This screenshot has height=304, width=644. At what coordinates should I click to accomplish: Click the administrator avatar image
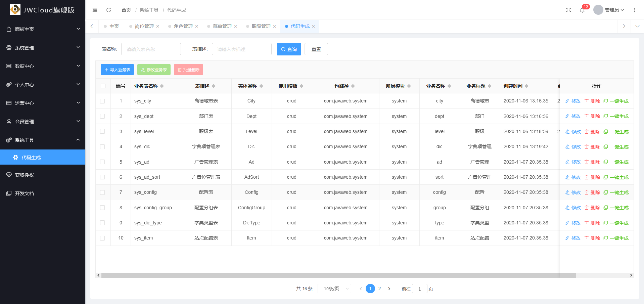click(x=598, y=10)
